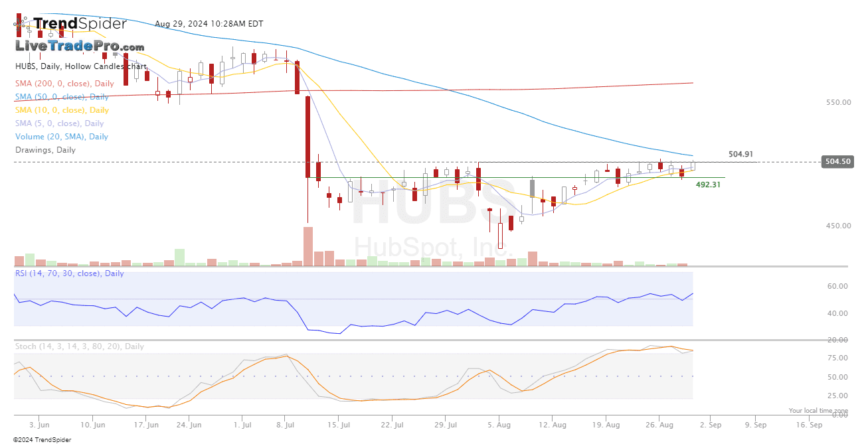
Task: Click the Drawings, Daily legend entry
Action: [x=45, y=150]
